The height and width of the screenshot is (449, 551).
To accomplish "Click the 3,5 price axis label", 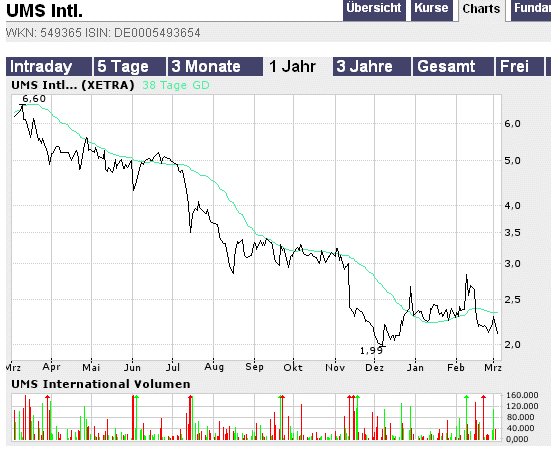I will [512, 233].
